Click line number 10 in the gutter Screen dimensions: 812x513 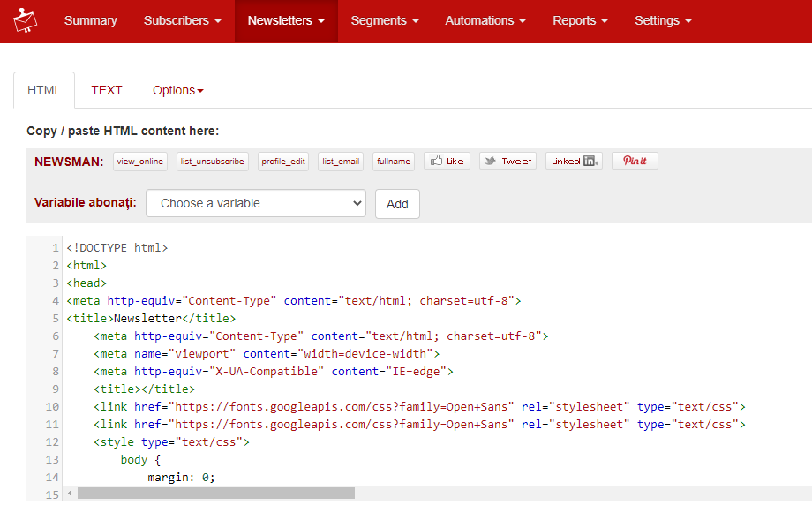pos(52,407)
